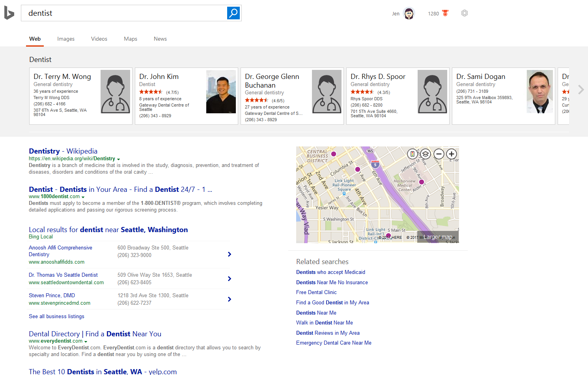Expand the Wikipedia URL dropdown arrow

click(x=118, y=159)
